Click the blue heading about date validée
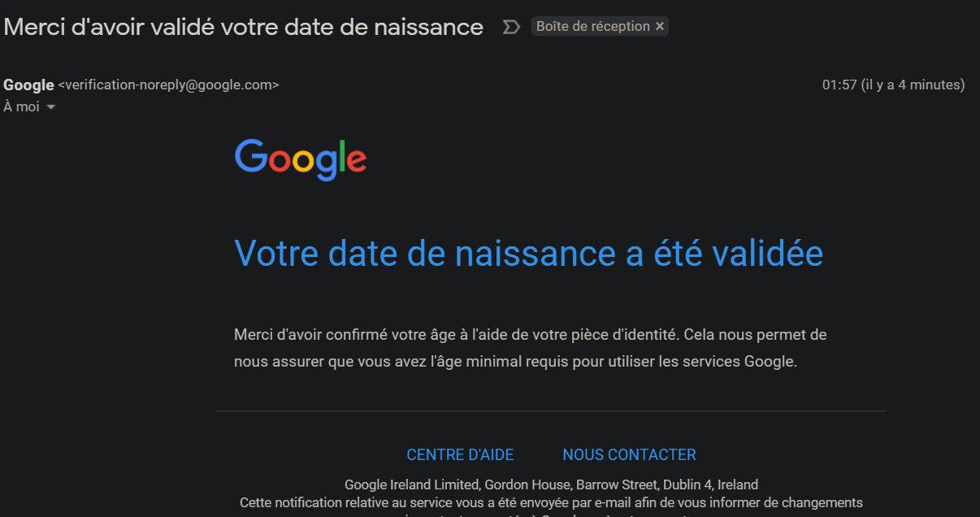This screenshot has height=517, width=980. (528, 253)
